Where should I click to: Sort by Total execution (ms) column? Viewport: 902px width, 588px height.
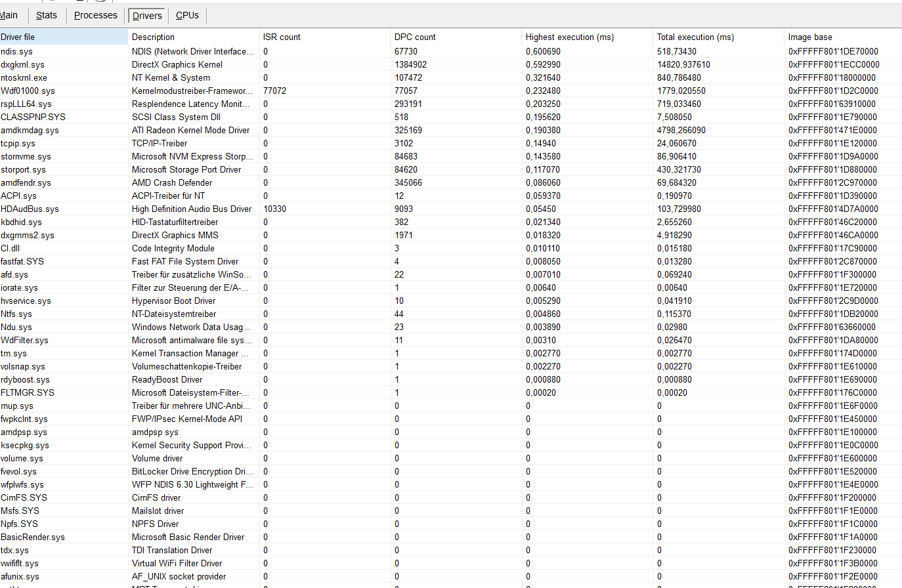coord(695,37)
